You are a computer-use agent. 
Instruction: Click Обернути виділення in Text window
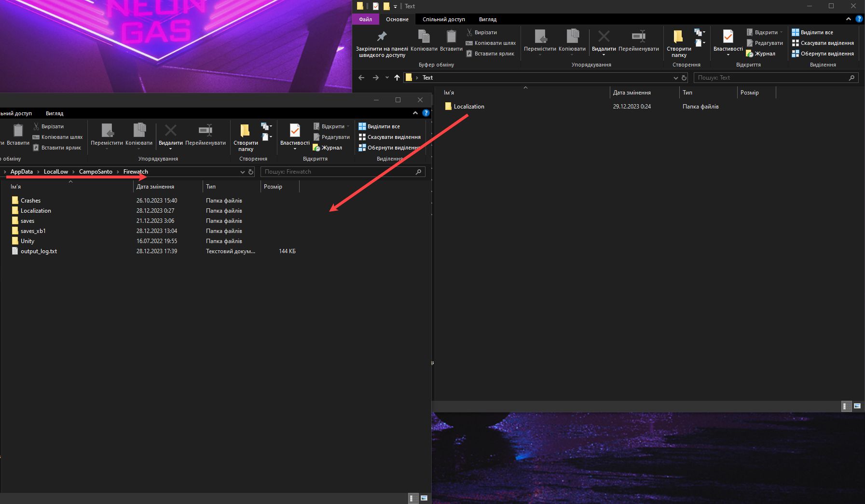[x=823, y=54]
